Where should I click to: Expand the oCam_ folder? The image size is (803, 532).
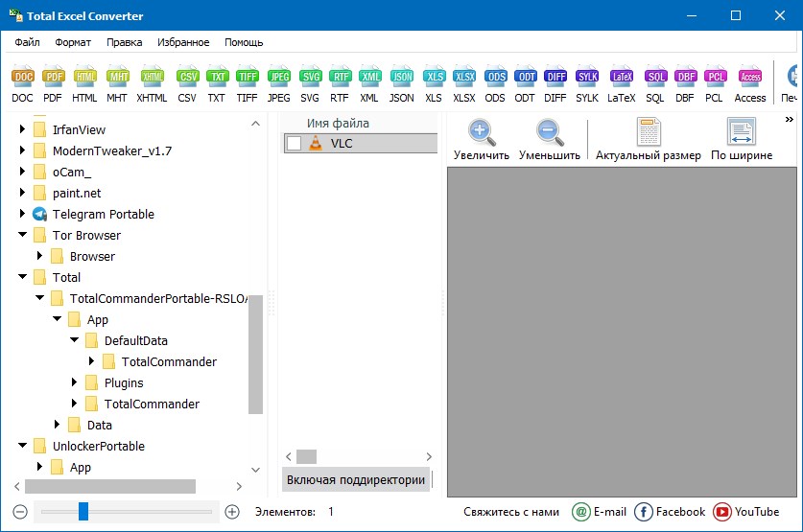(x=22, y=171)
